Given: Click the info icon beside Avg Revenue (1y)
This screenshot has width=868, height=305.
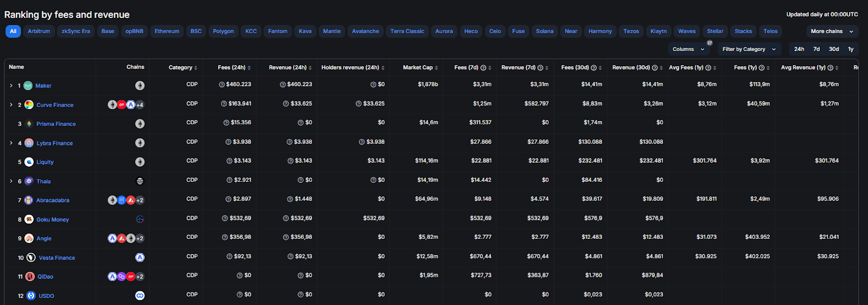Looking at the screenshot, I should point(831,68).
